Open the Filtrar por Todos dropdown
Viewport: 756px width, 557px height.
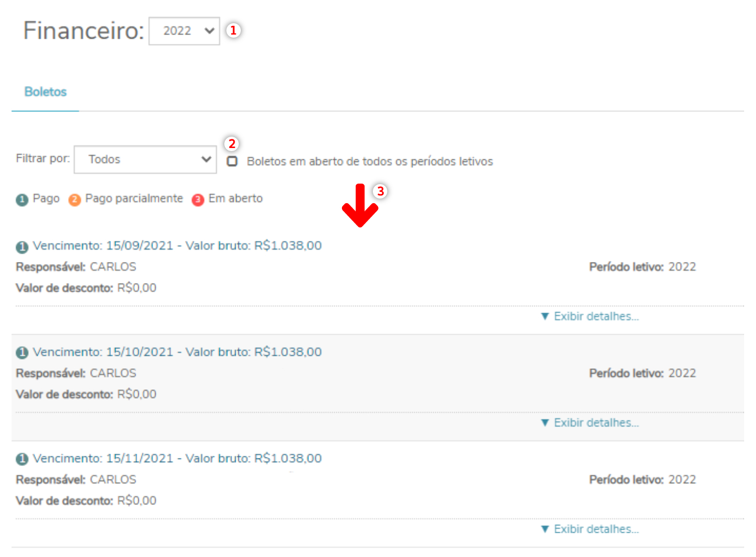pyautogui.click(x=145, y=159)
